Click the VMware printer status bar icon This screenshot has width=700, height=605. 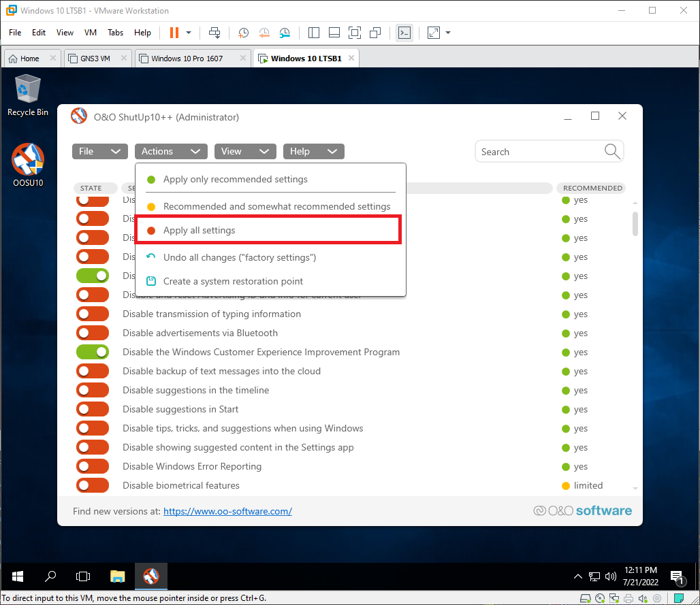click(x=629, y=598)
